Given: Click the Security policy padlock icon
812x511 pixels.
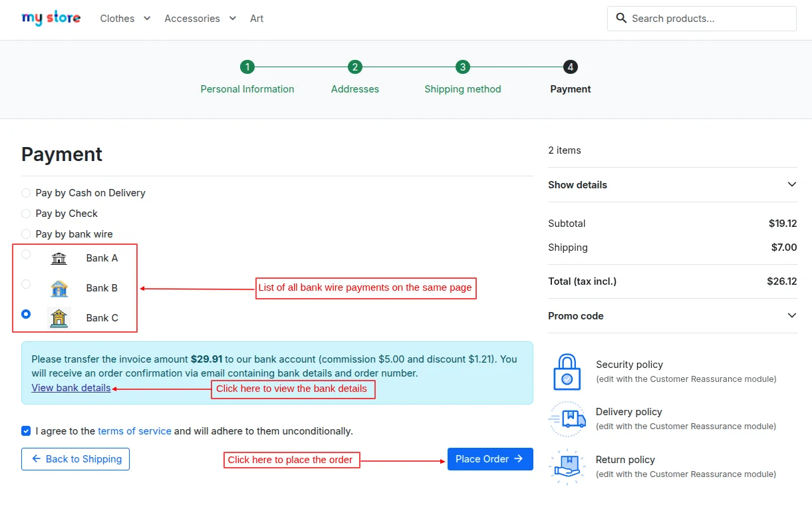Looking at the screenshot, I should [x=567, y=371].
